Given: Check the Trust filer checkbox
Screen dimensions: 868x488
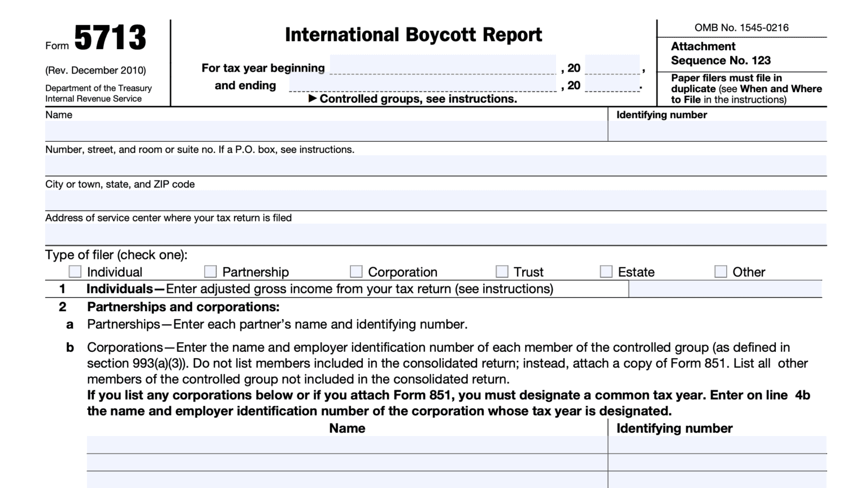Looking at the screenshot, I should [502, 272].
